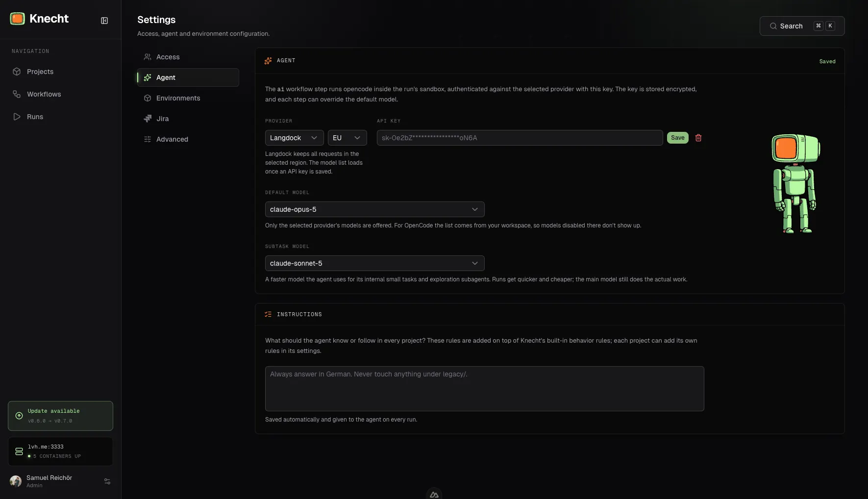Open user preferences sliders icon
Viewport: 868px width, 499px height.
tap(107, 481)
